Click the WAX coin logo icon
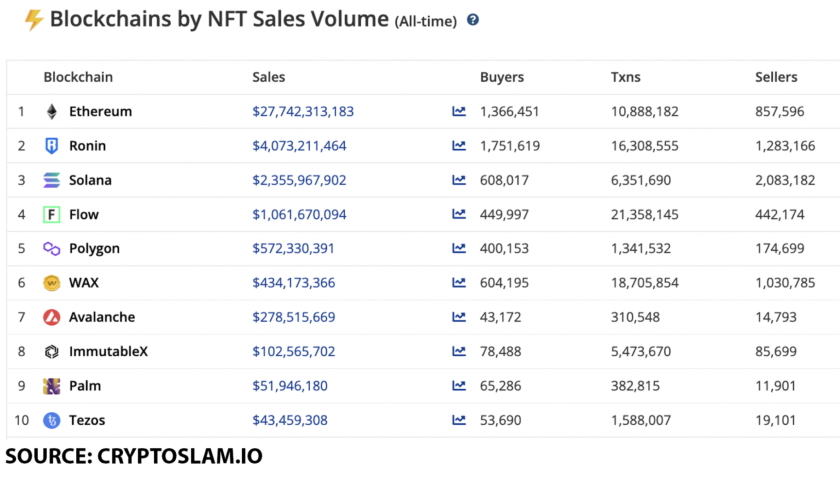The width and height of the screenshot is (840, 480). click(x=51, y=283)
